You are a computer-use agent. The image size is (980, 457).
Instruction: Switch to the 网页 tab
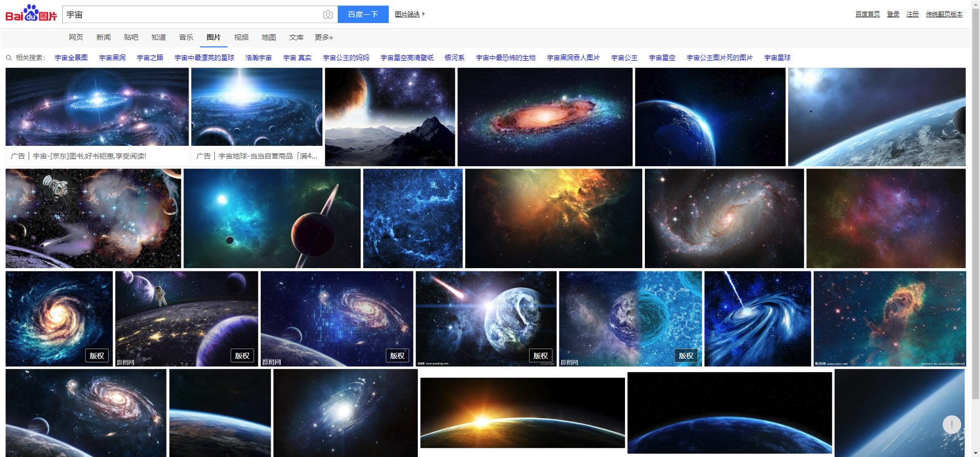point(76,37)
